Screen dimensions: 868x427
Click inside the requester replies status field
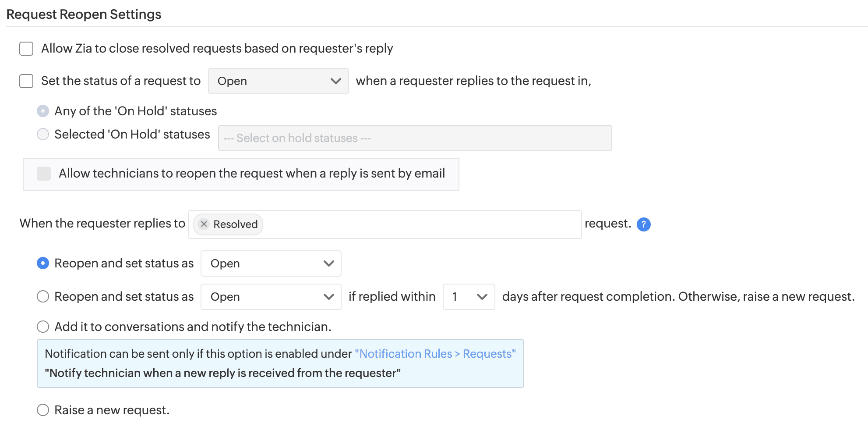point(420,224)
